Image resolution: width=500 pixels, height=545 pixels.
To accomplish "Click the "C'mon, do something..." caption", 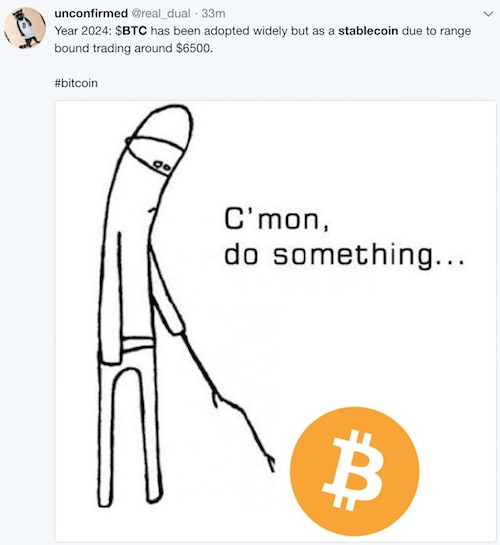I will 344,238.
